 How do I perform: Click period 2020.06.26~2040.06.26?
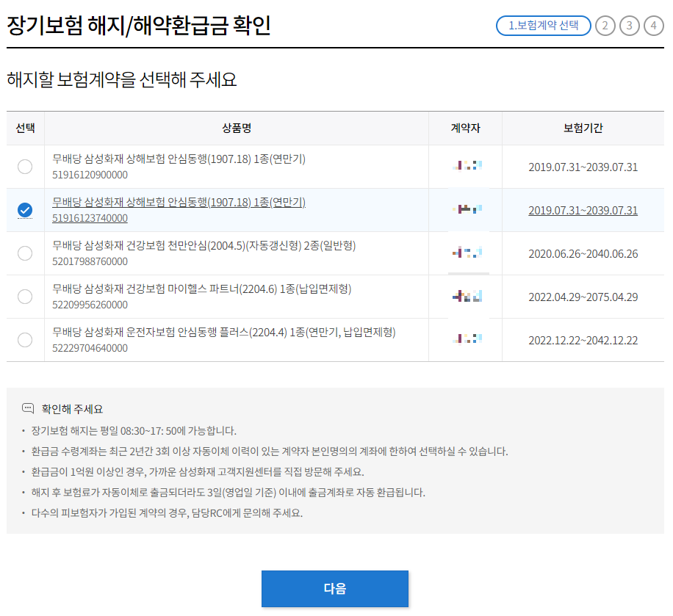point(583,254)
